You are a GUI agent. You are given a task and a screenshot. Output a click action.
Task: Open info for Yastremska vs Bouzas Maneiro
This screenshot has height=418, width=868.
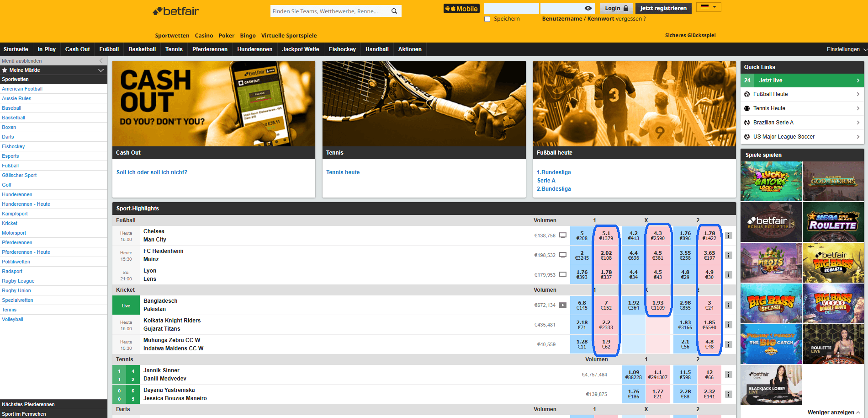pyautogui.click(x=729, y=394)
